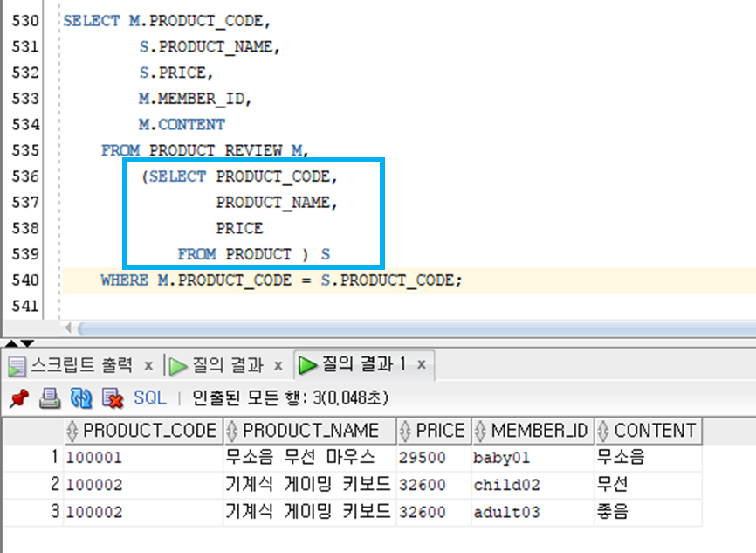Viewport: 756px width, 553px height.
Task: Click line number 540 in the gutter
Action: [x=25, y=280]
